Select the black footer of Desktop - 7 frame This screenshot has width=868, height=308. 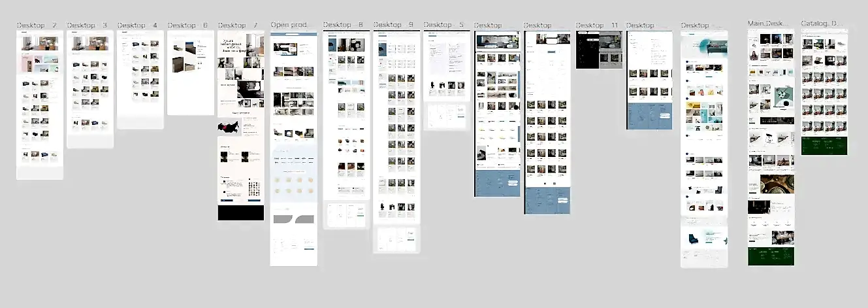point(240,213)
